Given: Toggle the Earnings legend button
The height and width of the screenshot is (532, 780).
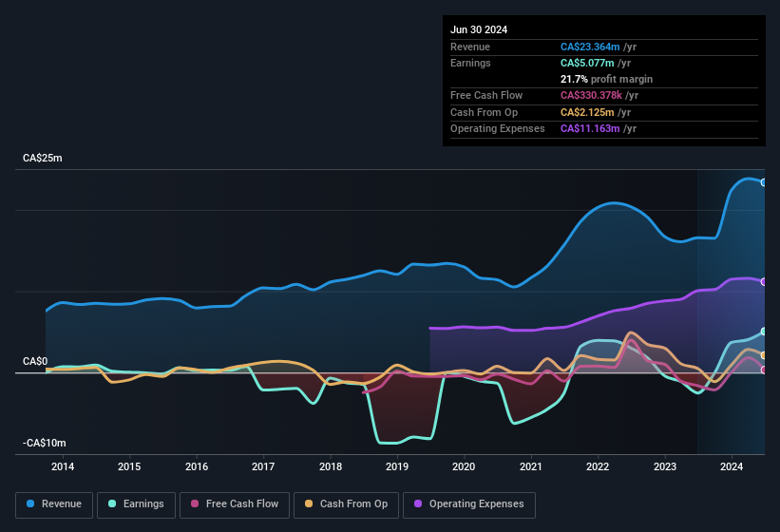Looking at the screenshot, I should click(x=136, y=504).
